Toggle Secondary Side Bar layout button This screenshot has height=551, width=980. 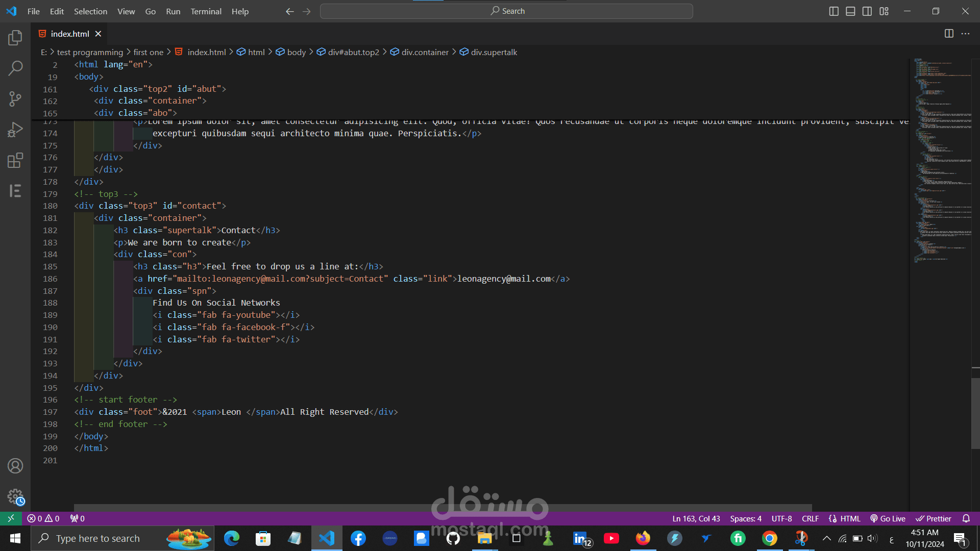click(867, 11)
